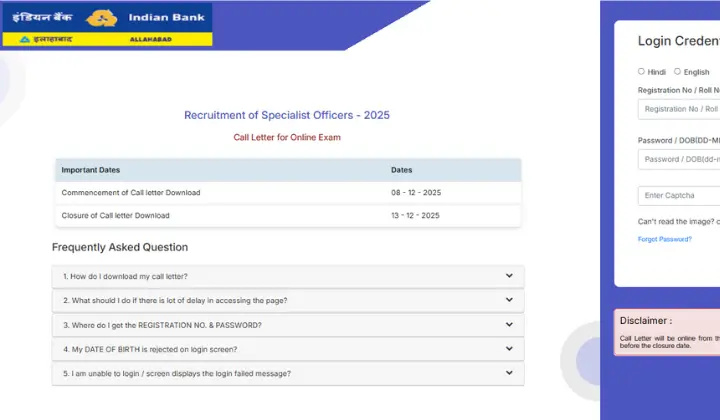Select Closure of Call letter Download row
This screenshot has height=420, width=720.
click(x=288, y=215)
